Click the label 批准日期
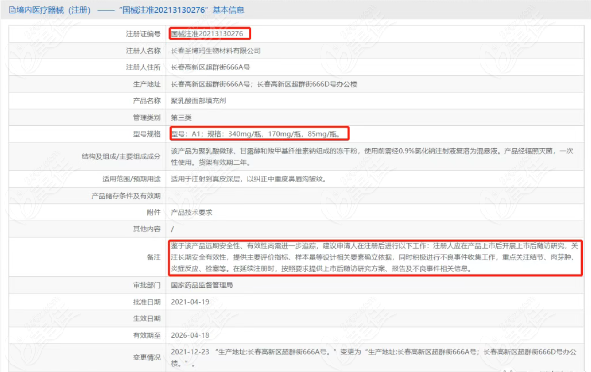This screenshot has width=591, height=372. coord(147,302)
